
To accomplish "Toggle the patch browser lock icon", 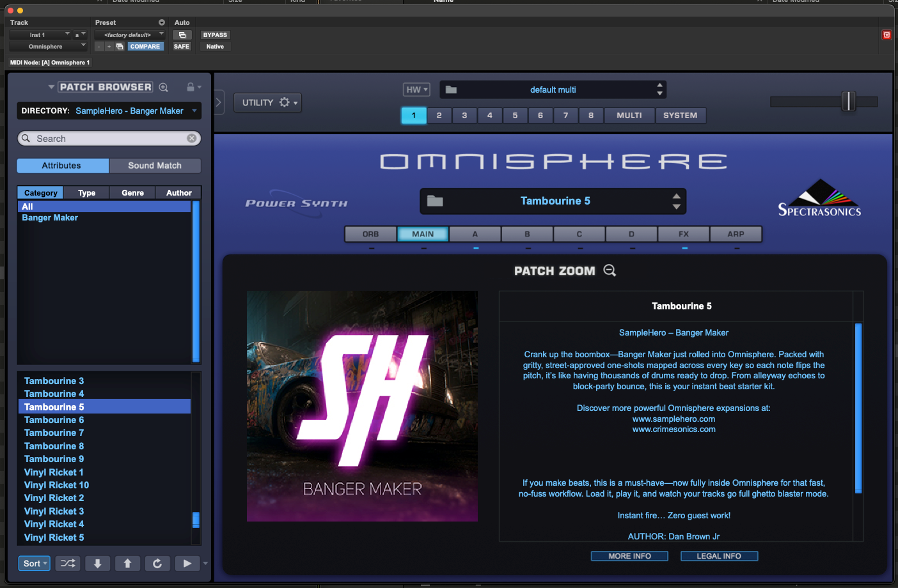I will pos(190,87).
